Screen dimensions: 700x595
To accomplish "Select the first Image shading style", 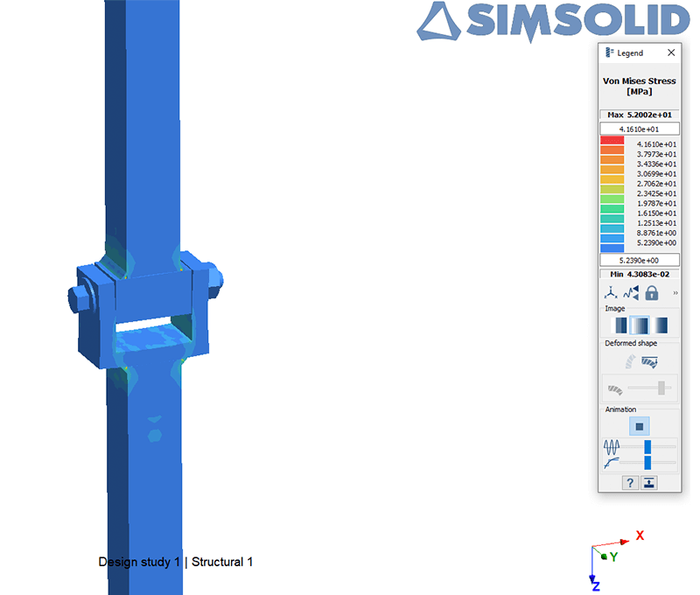I will 619,325.
